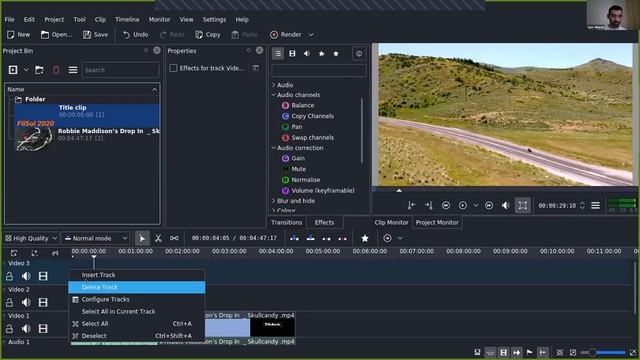Open the Project Bin hamburger options menu

coord(73,70)
